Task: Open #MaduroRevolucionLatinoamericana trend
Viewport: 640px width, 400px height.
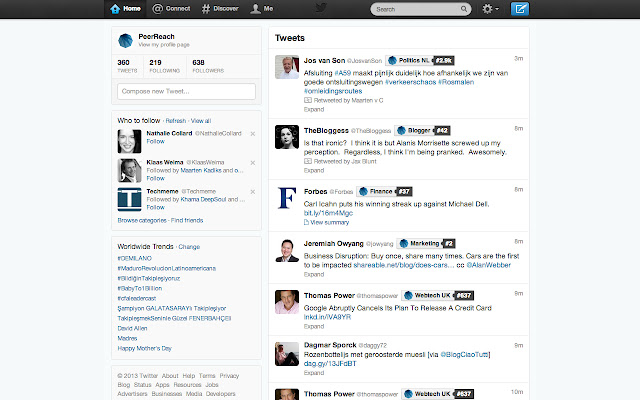Action: pos(167,269)
